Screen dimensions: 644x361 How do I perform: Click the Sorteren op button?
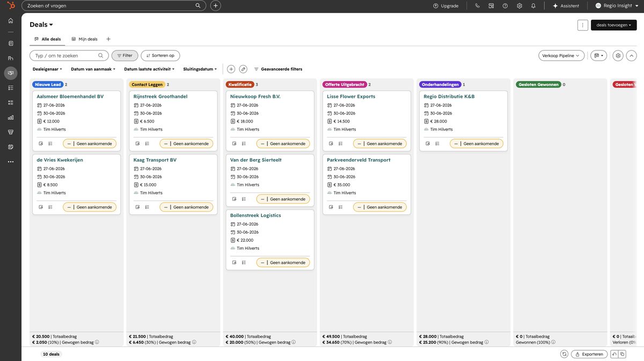tap(160, 55)
